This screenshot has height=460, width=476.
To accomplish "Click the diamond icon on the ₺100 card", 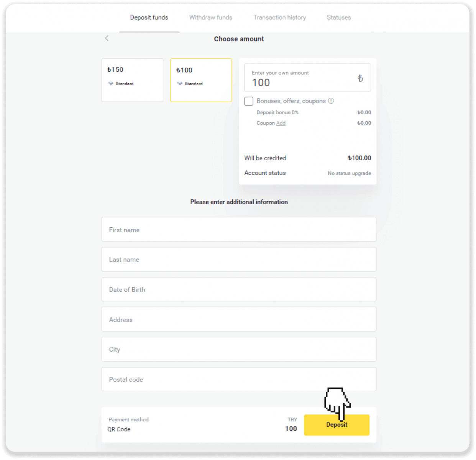I will [x=180, y=84].
